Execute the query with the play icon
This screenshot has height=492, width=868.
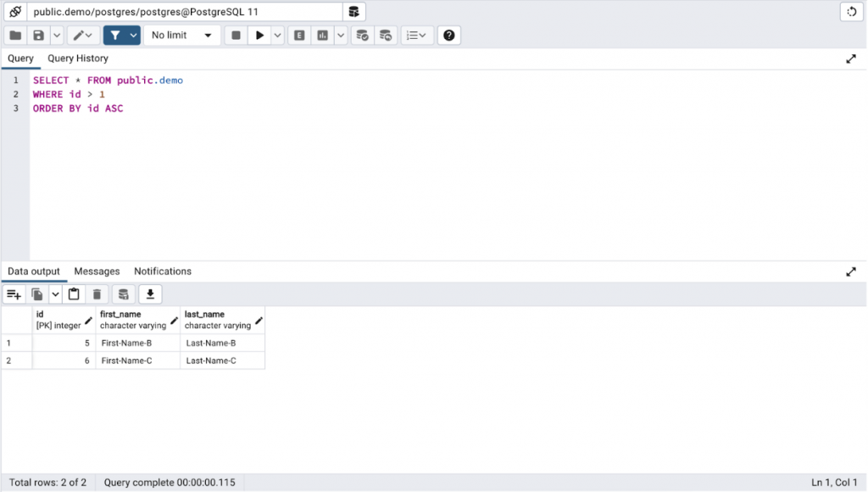(259, 35)
